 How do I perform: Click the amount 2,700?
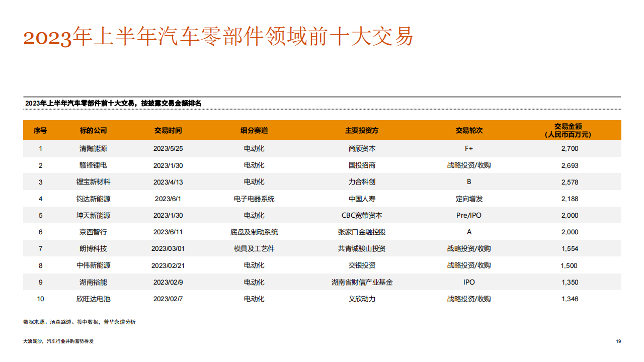(x=570, y=148)
